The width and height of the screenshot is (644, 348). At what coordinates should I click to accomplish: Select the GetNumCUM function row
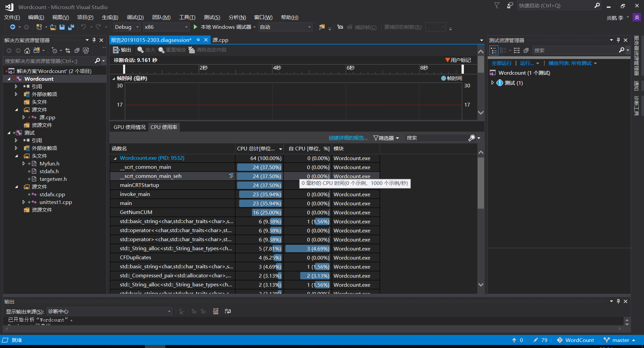pos(245,212)
